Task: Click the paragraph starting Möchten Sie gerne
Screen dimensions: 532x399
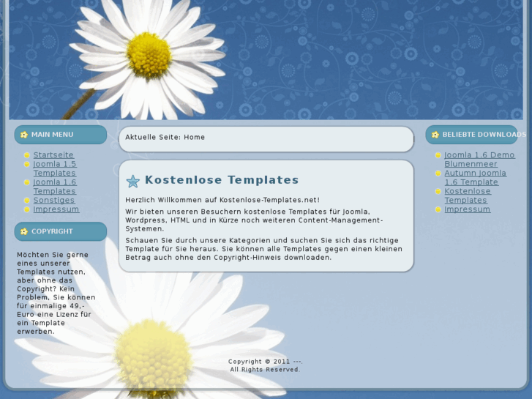Action: pos(56,293)
